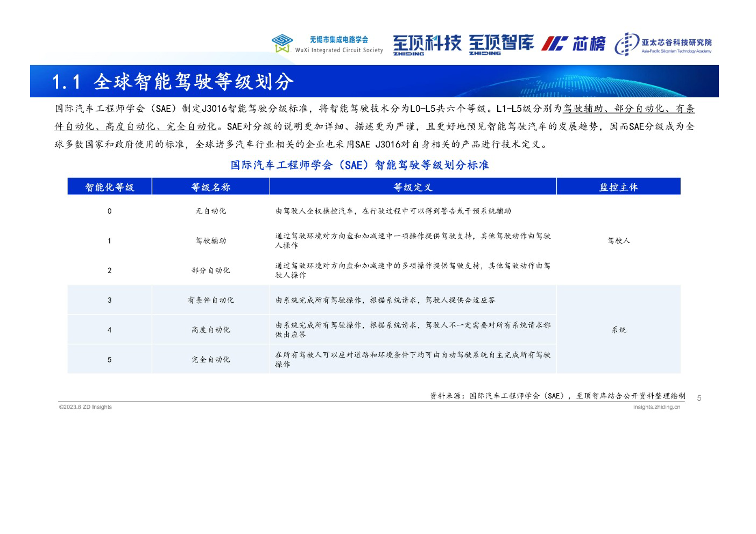Click the page number 5

[699, 398]
